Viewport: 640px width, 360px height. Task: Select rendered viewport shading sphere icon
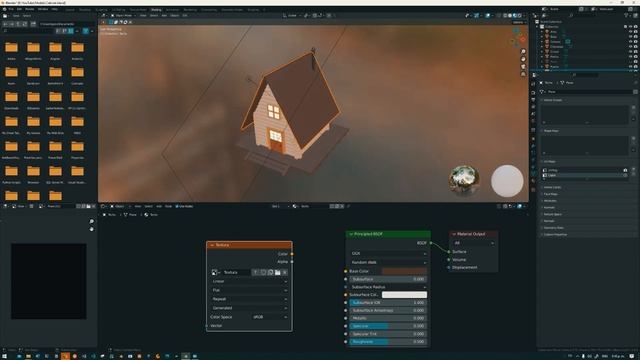(x=520, y=16)
